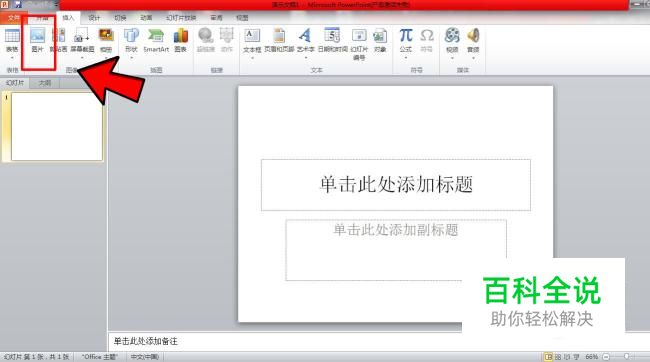The width and height of the screenshot is (650, 362).
Task: Select the 大纲 outline pane tab
Action: pyautogui.click(x=45, y=83)
